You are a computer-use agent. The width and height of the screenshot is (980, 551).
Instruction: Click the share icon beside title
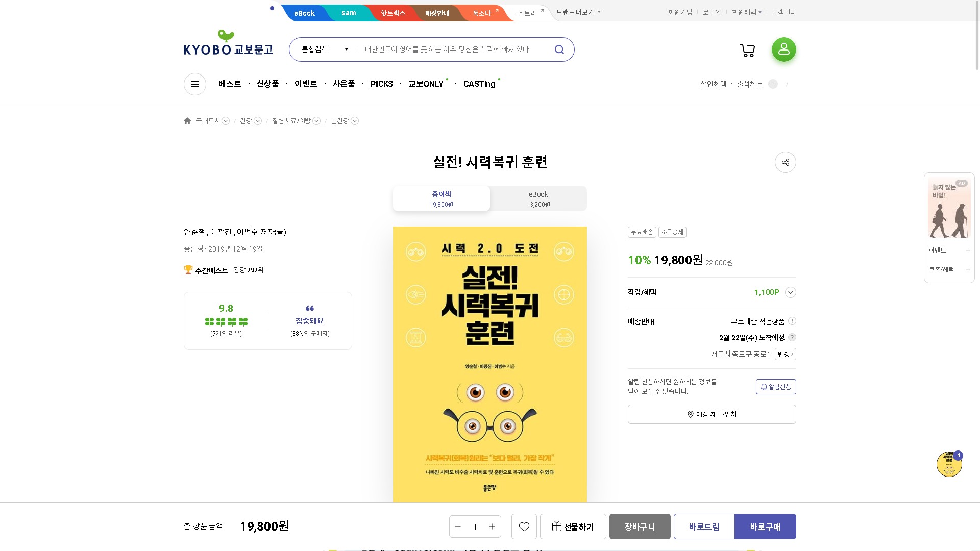click(x=785, y=162)
